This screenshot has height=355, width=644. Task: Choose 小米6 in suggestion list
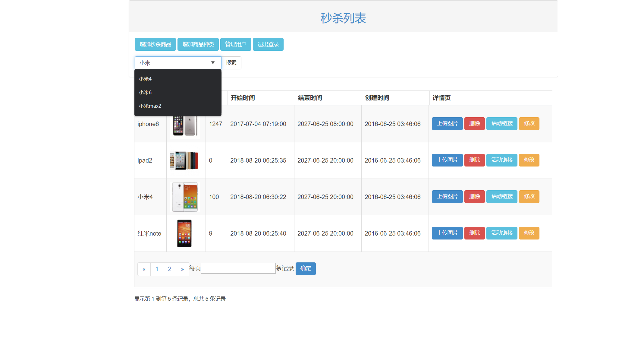145,92
